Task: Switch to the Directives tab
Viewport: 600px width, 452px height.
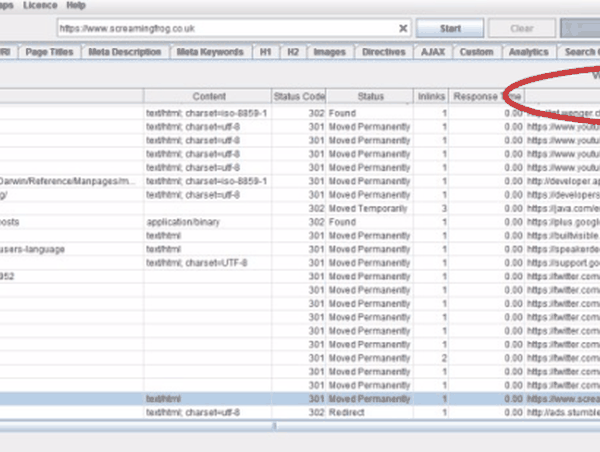Action: click(383, 52)
